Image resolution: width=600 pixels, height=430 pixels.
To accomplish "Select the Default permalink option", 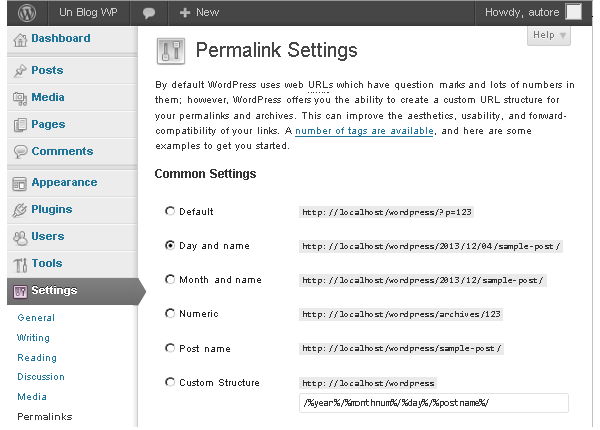I will (x=170, y=212).
